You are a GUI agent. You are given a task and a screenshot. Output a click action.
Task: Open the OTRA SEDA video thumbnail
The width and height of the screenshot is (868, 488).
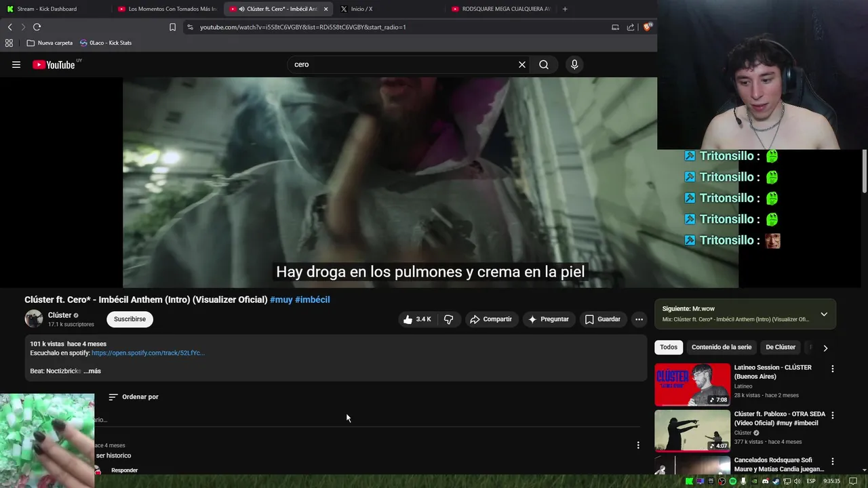point(692,430)
